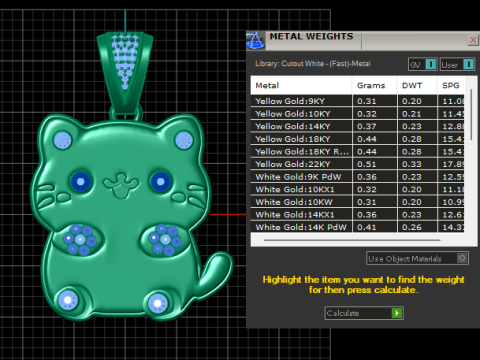This screenshot has width=480, height=360.
Task: Click the SPG column header
Action: (x=451, y=85)
